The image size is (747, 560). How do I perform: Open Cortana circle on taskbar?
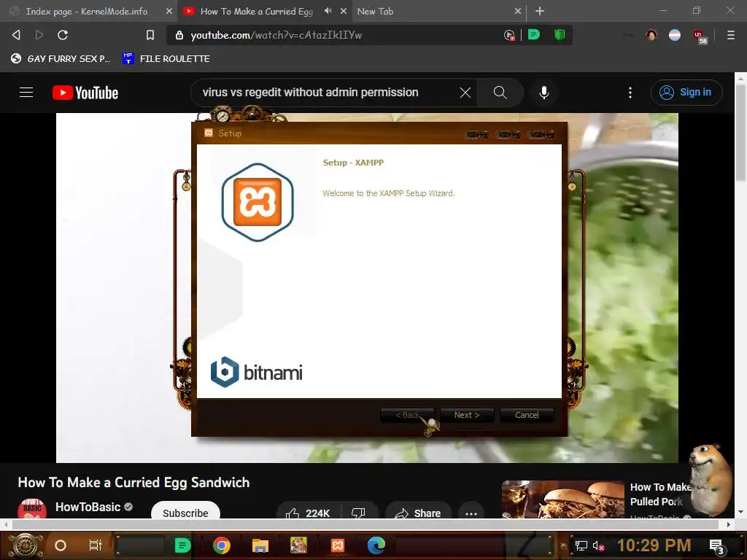point(60,545)
